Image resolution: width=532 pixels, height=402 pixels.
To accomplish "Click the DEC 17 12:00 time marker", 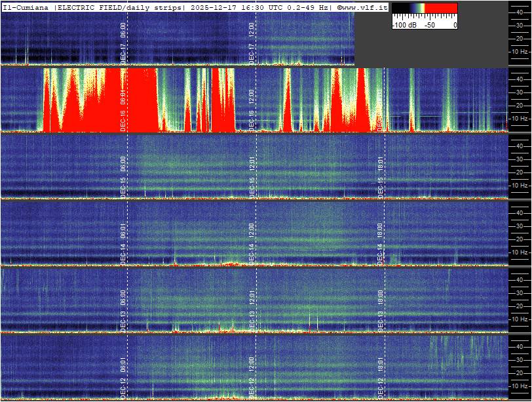I will click(x=252, y=43).
